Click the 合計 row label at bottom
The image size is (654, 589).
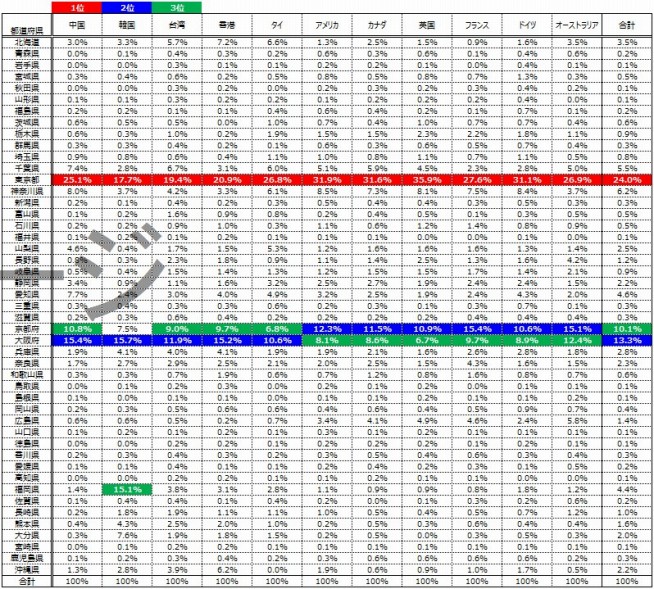[28, 580]
